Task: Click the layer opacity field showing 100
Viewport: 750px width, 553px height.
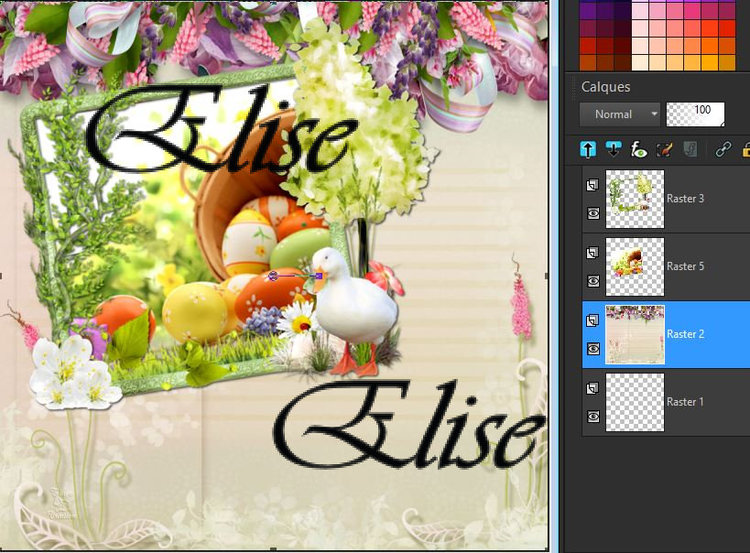Action: pos(695,114)
